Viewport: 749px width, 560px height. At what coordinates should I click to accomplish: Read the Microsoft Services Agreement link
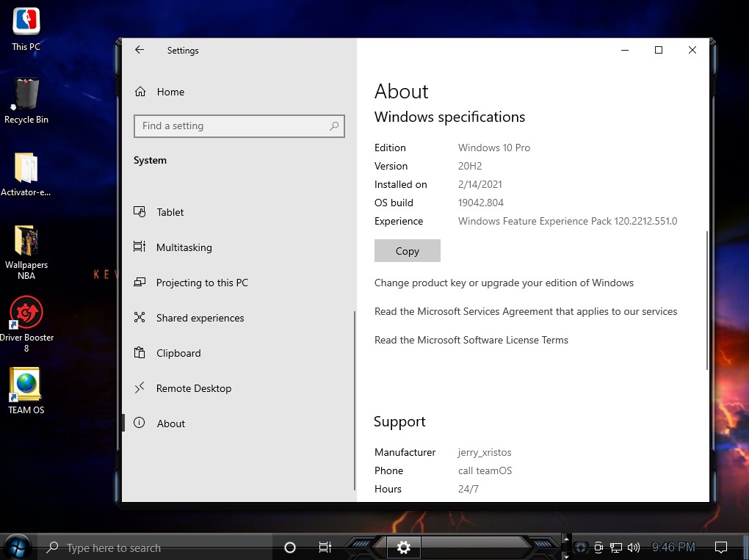(x=526, y=311)
